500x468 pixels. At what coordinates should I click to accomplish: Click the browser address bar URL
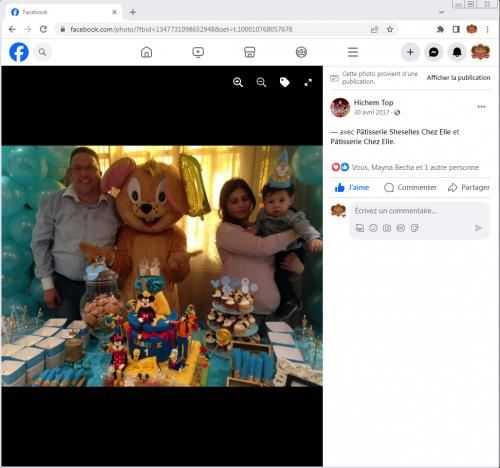pos(181,29)
